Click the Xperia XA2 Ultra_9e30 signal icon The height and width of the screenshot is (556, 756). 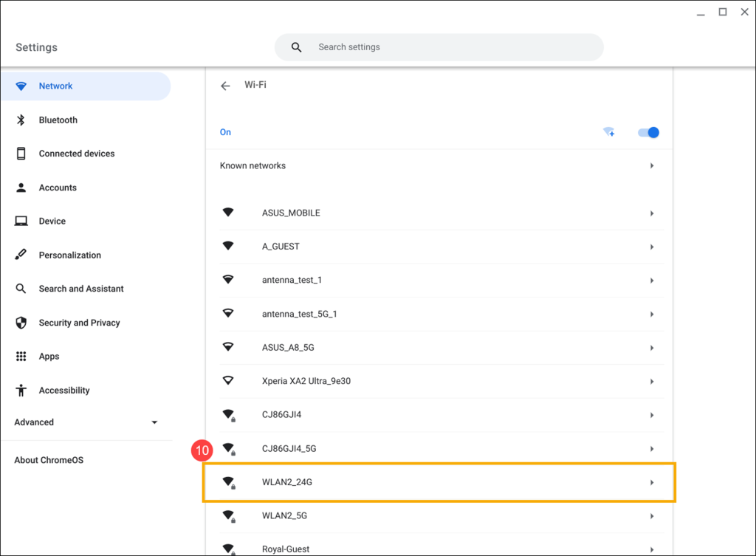228,380
